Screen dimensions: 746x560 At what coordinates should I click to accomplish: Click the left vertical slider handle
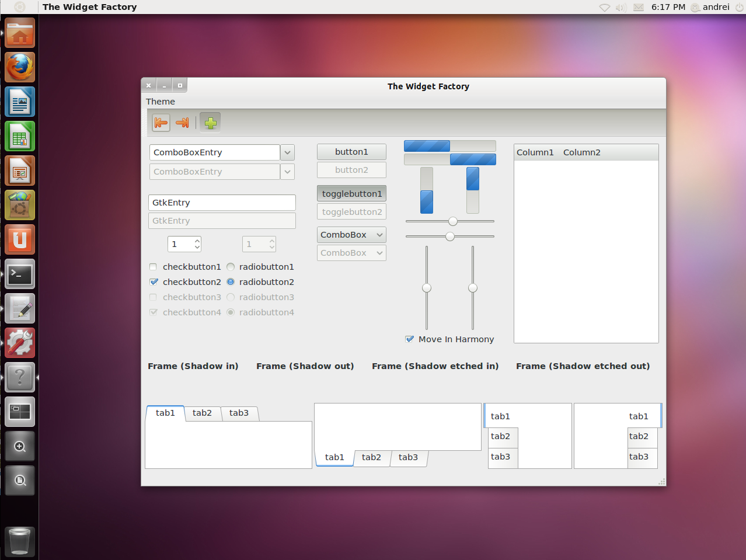click(427, 288)
